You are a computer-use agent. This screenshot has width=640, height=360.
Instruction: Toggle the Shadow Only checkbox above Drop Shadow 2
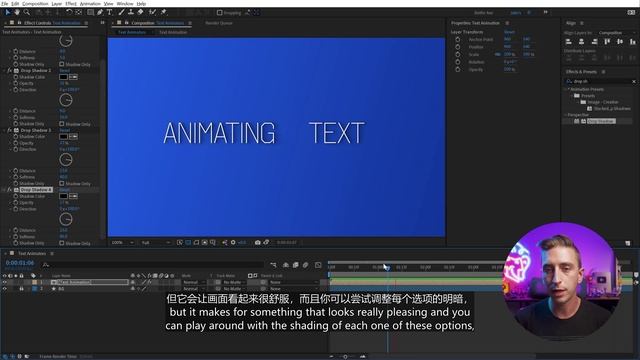(x=62, y=64)
